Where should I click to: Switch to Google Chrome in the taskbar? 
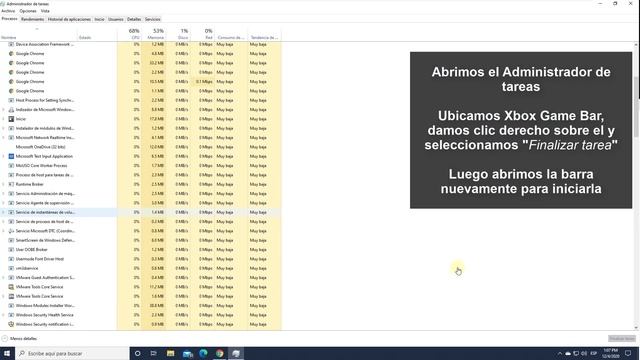220,353
